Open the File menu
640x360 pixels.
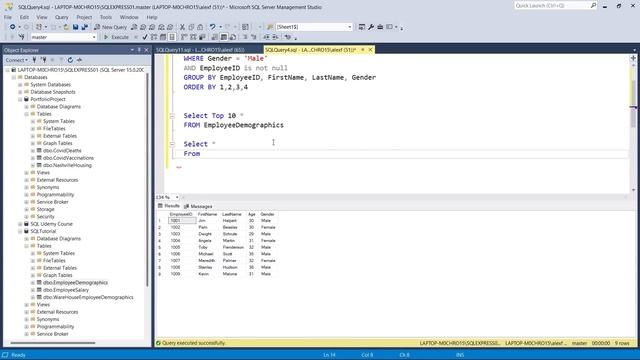click(8, 17)
